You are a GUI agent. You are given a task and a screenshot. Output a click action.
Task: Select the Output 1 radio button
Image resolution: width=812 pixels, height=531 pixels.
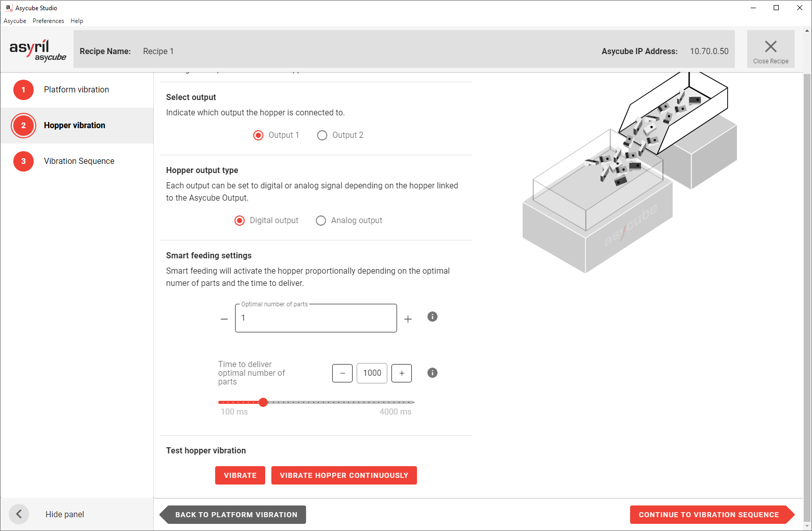pos(259,135)
